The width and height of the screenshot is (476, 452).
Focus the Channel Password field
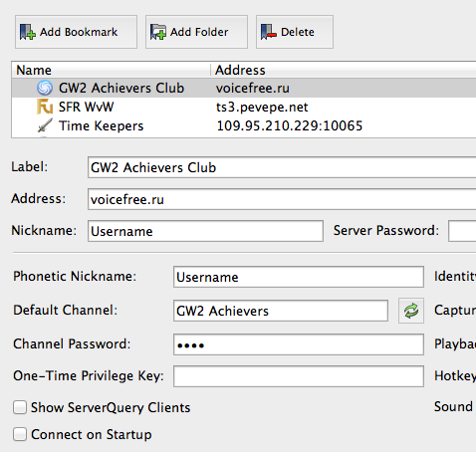[299, 344]
